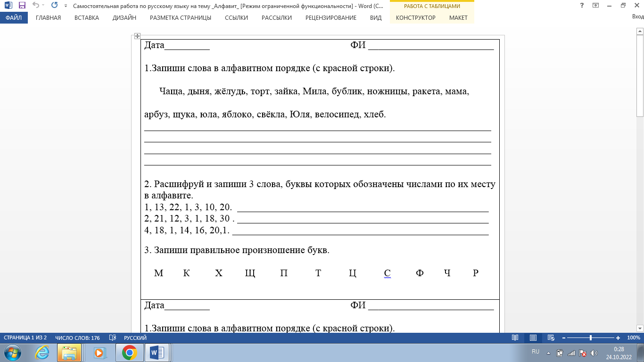Click the zoom slider handle
This screenshot has height=362, width=644.
[x=591, y=338]
